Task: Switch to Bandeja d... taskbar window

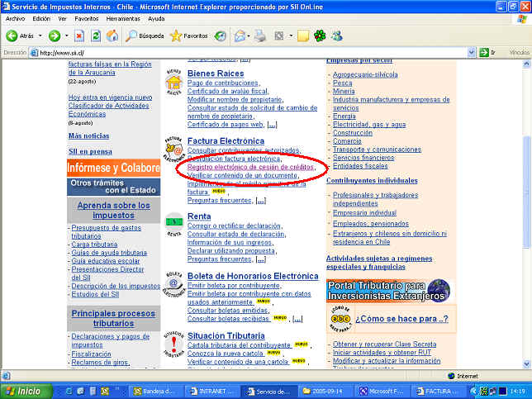Action: click(x=154, y=392)
